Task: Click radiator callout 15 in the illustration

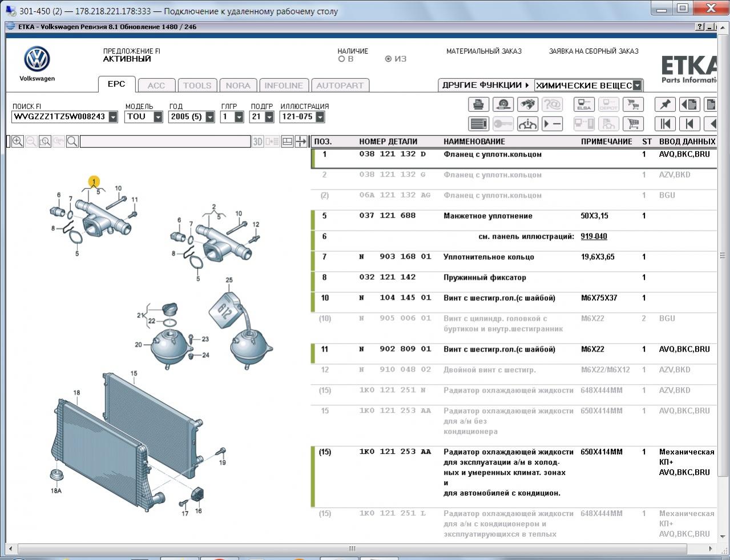Action: point(134,373)
